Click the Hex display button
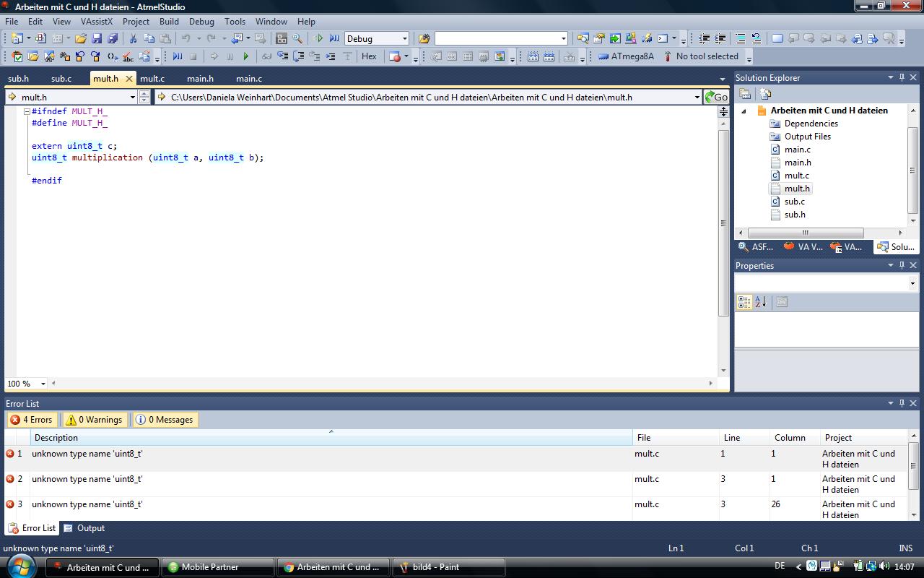Viewport: 924px width, 578px height. pyautogui.click(x=369, y=56)
